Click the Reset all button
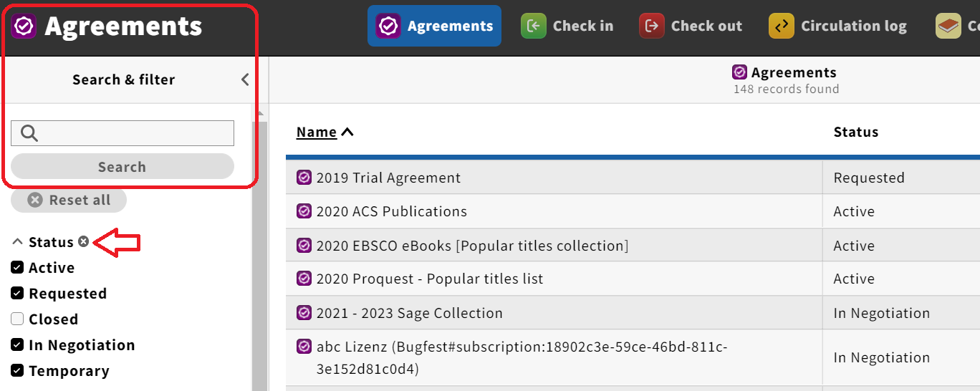Screen dimensions: 980x391 coord(69,200)
